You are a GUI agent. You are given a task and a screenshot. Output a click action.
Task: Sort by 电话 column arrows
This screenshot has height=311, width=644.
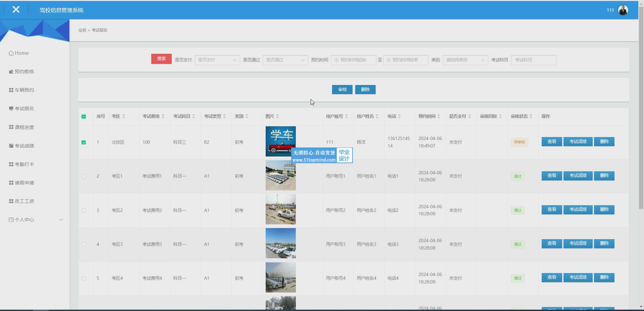[399, 116]
